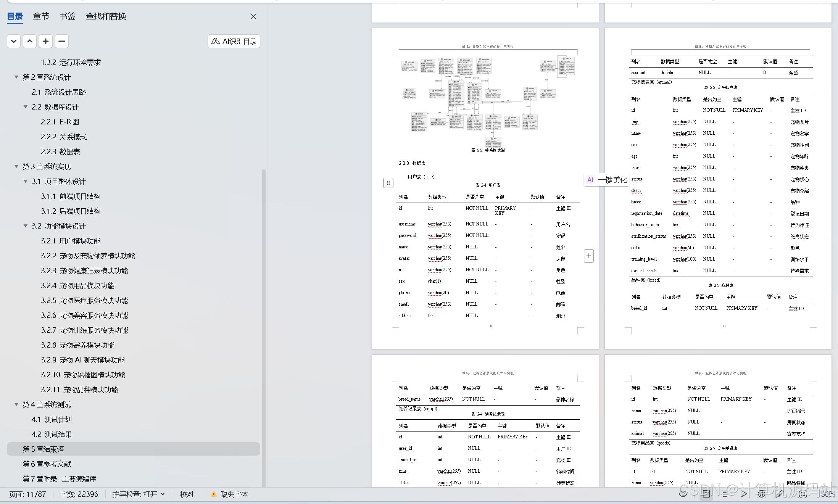Click the AI 一键美化 floating button

click(606, 180)
